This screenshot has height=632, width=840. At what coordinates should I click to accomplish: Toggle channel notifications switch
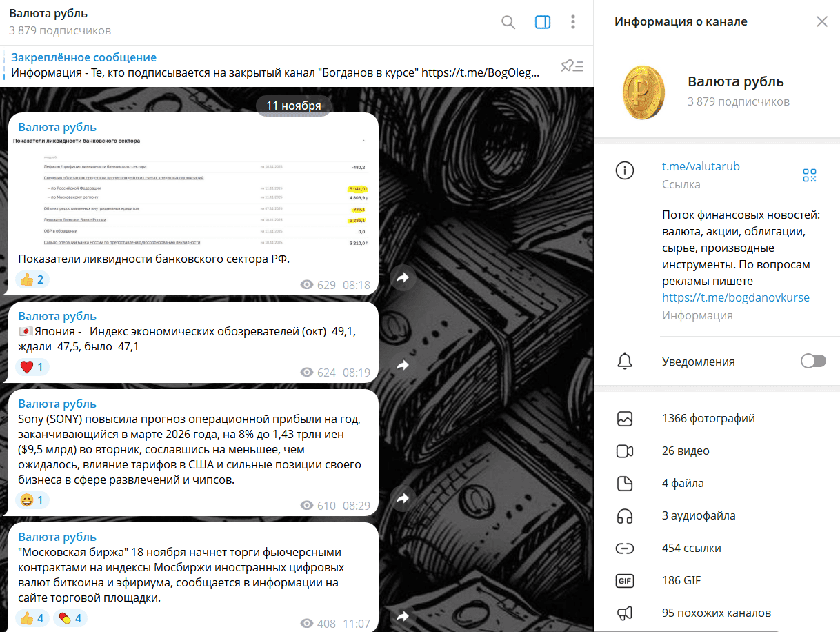(813, 362)
